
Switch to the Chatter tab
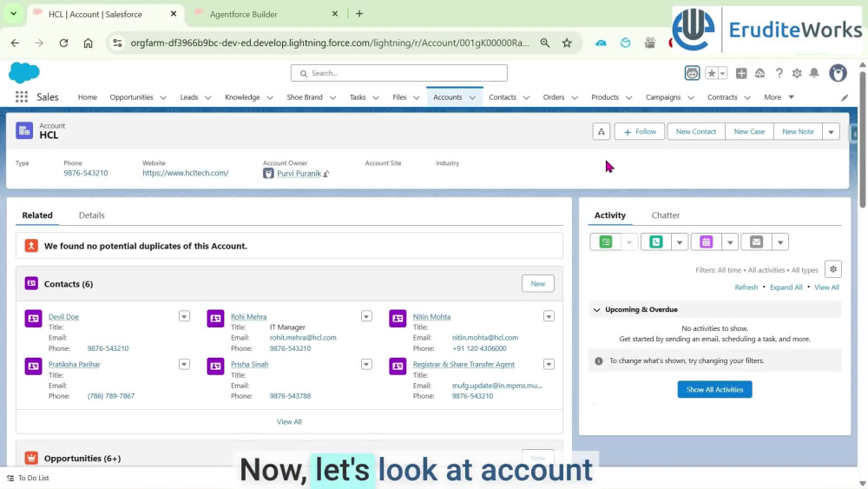[x=666, y=215]
